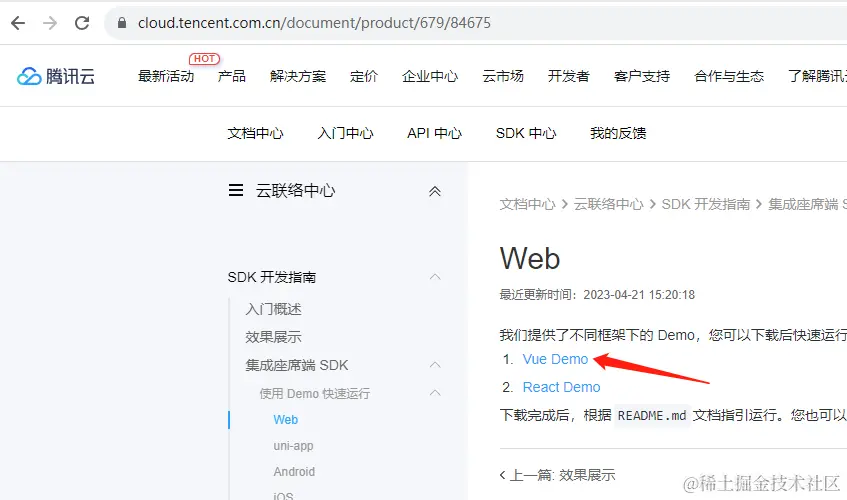Open the 腾讯云 logo home link

pyautogui.click(x=56, y=76)
